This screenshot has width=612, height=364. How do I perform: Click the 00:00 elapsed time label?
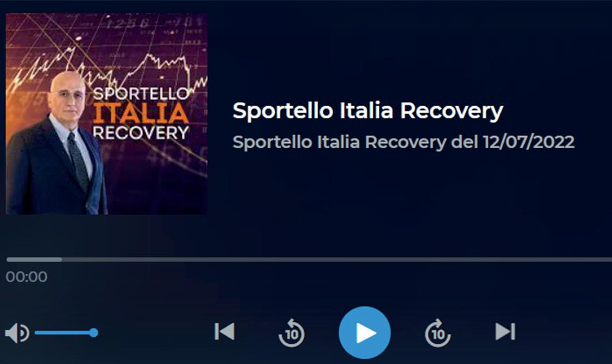(27, 277)
